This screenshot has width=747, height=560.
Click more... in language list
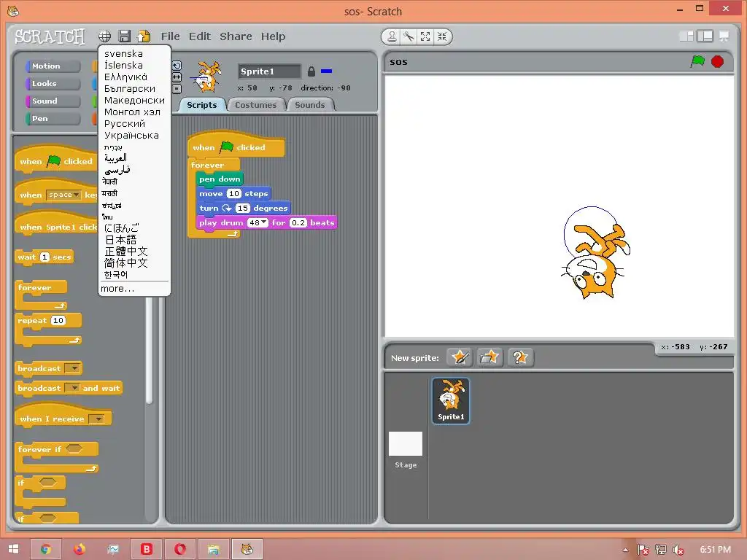[117, 289]
